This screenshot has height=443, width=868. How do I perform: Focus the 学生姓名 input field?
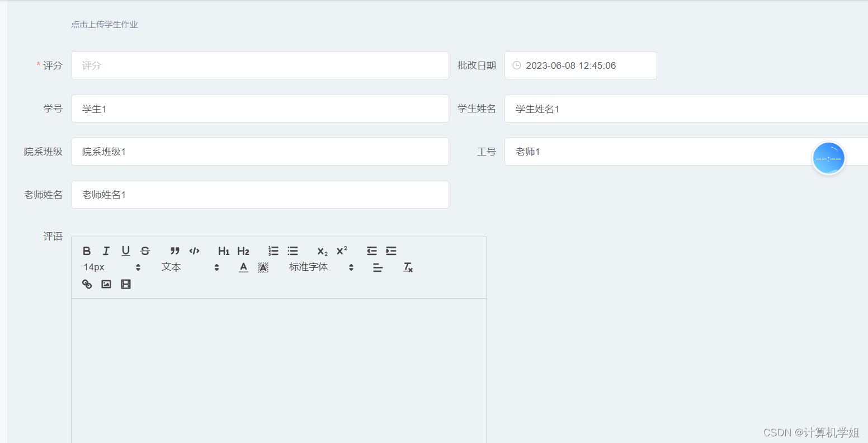pyautogui.click(x=686, y=109)
